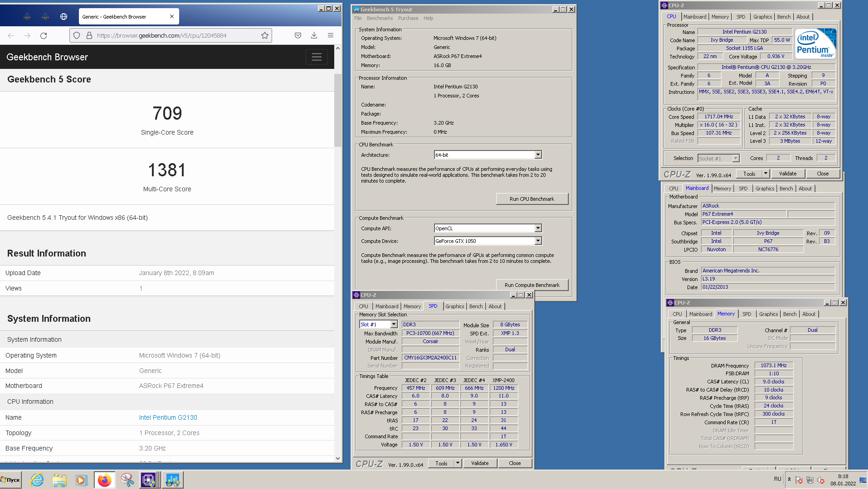Switch to Geekbench in the taskbar
This screenshot has height=489, width=868.
[x=172, y=480]
